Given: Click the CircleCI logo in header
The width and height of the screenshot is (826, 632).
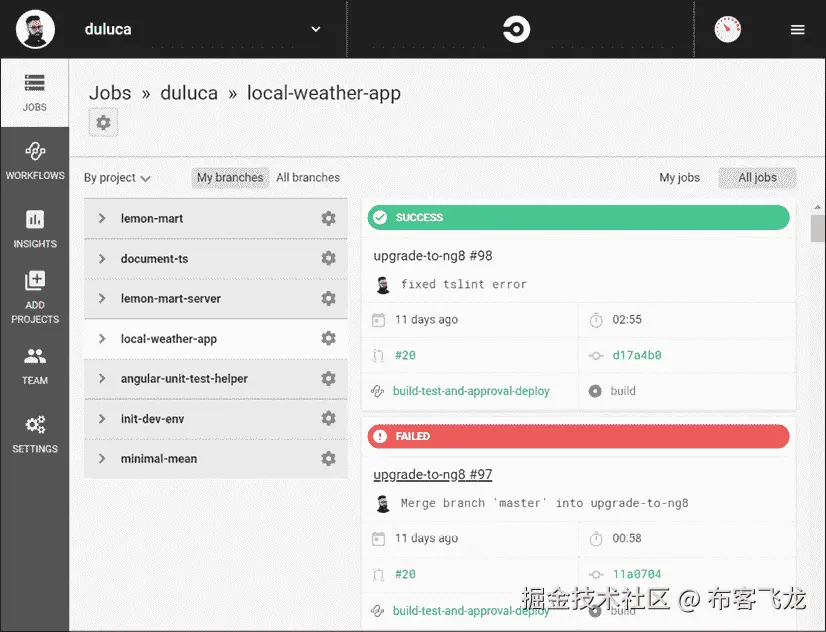Looking at the screenshot, I should coord(516,29).
